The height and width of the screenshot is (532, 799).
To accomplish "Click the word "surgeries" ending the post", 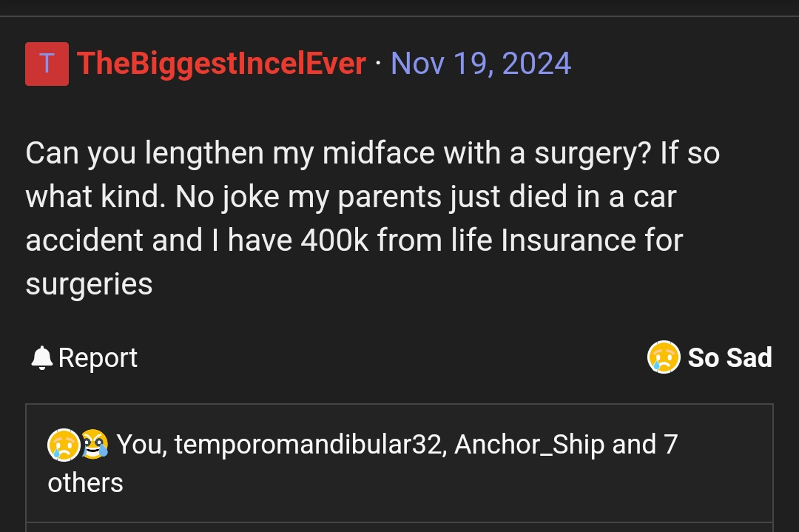I will pos(89,284).
